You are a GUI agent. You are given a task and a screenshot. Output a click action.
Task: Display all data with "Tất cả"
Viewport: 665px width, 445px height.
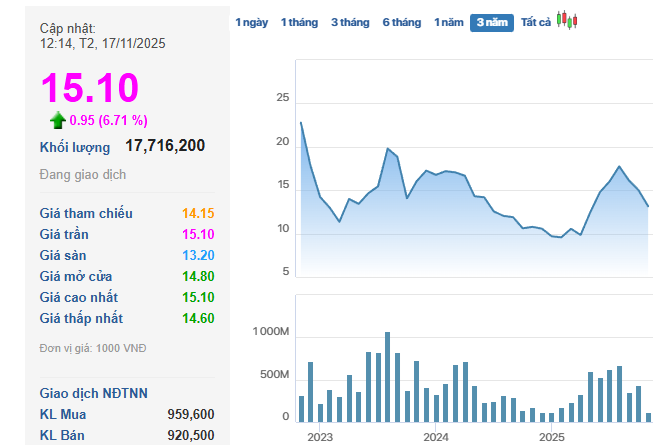(x=536, y=22)
